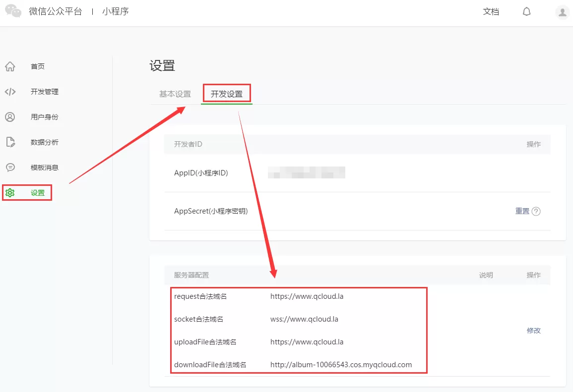Click 修改 to edit server config
Viewport: 573px width, 392px height.
coord(533,331)
